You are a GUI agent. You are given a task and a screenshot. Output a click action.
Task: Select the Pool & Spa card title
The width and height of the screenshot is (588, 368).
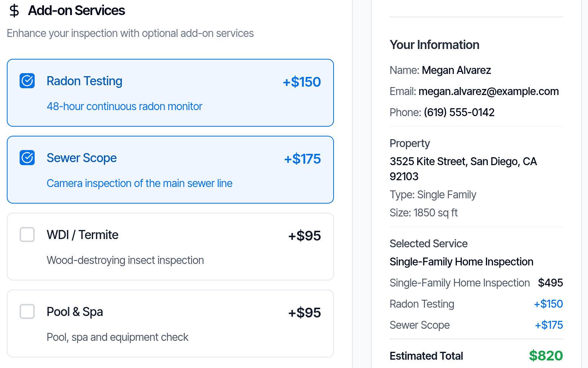coord(75,312)
